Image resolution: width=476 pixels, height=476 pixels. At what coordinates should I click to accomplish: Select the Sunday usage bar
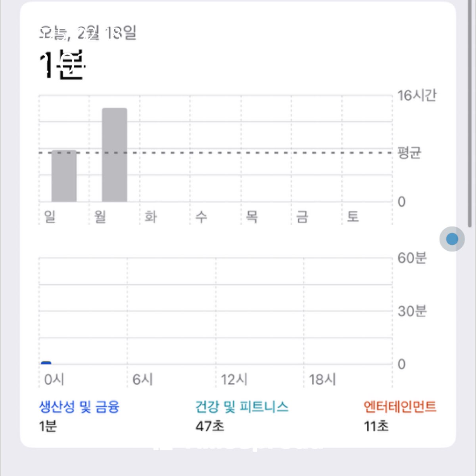point(64,176)
